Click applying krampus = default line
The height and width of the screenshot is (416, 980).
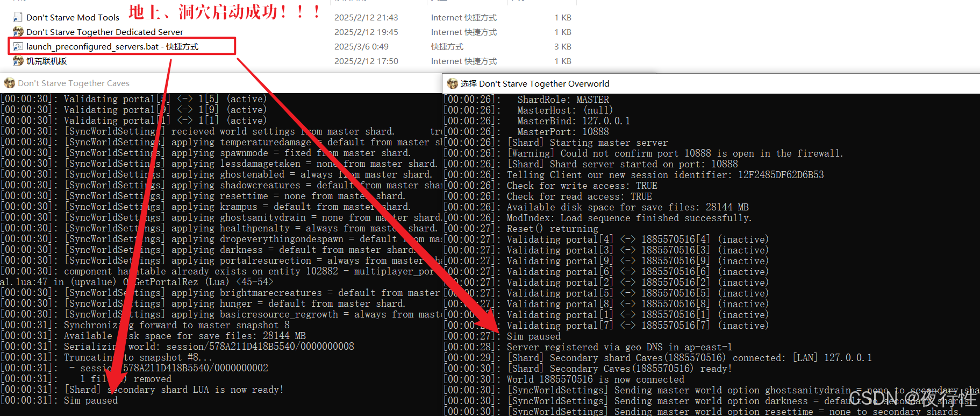tap(205, 207)
